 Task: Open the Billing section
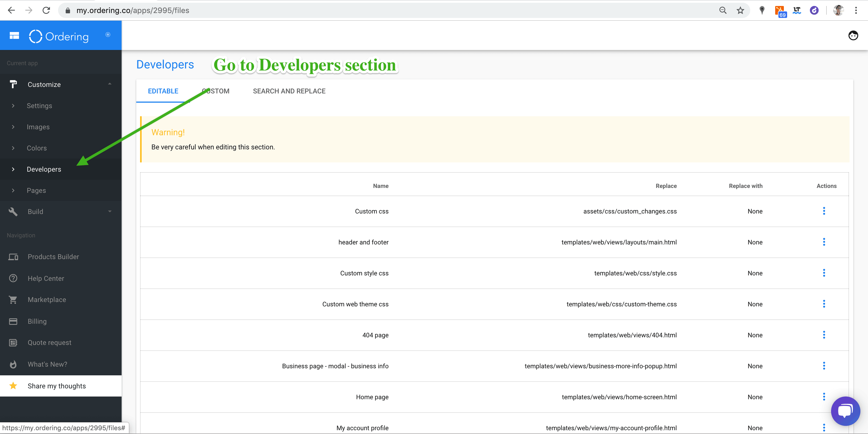click(x=37, y=321)
